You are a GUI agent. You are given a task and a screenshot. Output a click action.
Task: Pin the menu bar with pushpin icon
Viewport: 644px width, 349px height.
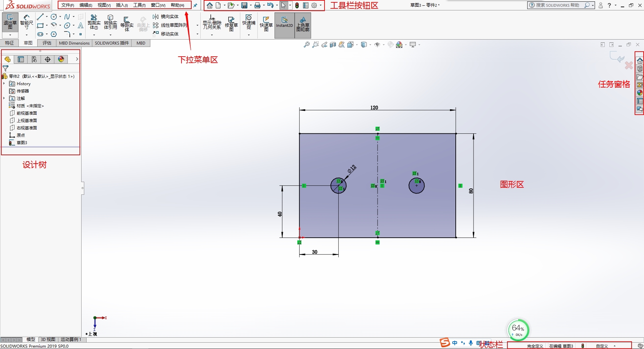pyautogui.click(x=195, y=5)
